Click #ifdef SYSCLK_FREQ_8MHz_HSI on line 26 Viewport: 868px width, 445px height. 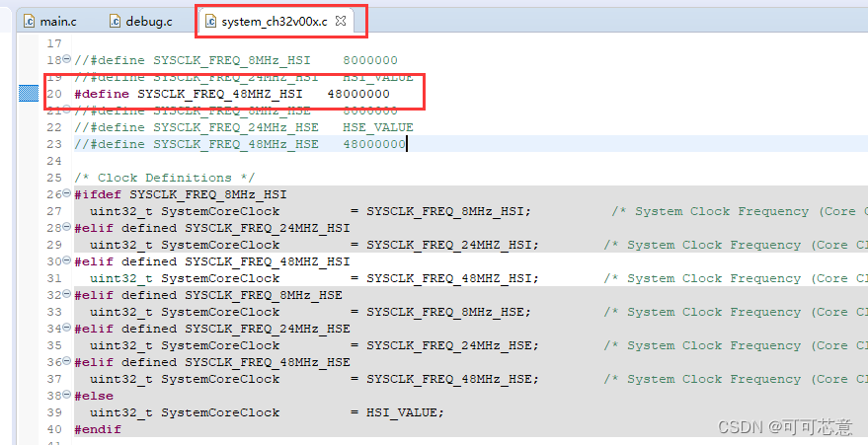(x=181, y=194)
